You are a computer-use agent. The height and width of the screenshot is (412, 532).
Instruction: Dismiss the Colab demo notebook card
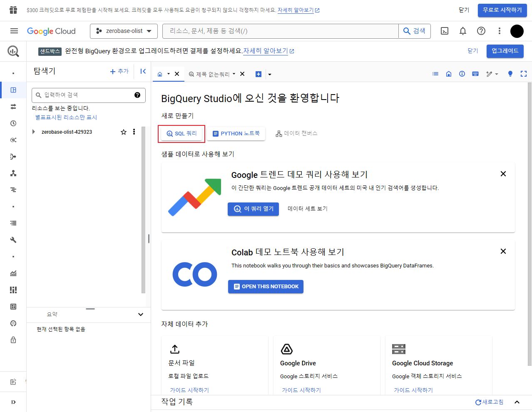point(503,251)
